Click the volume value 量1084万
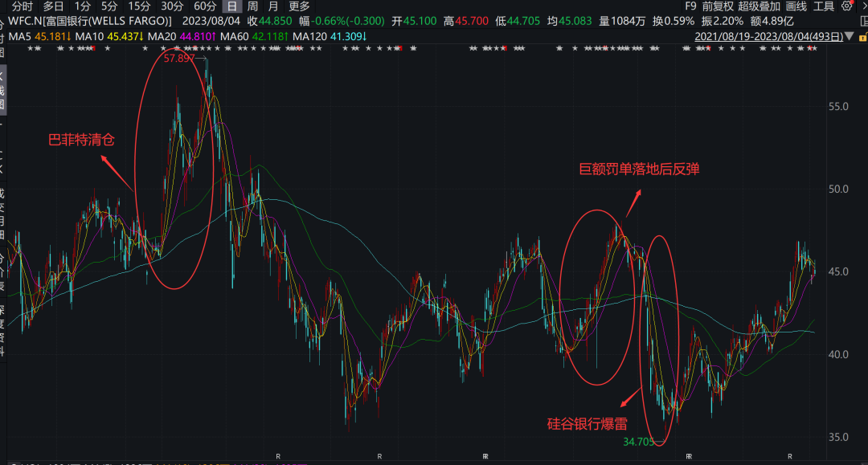 pos(621,21)
